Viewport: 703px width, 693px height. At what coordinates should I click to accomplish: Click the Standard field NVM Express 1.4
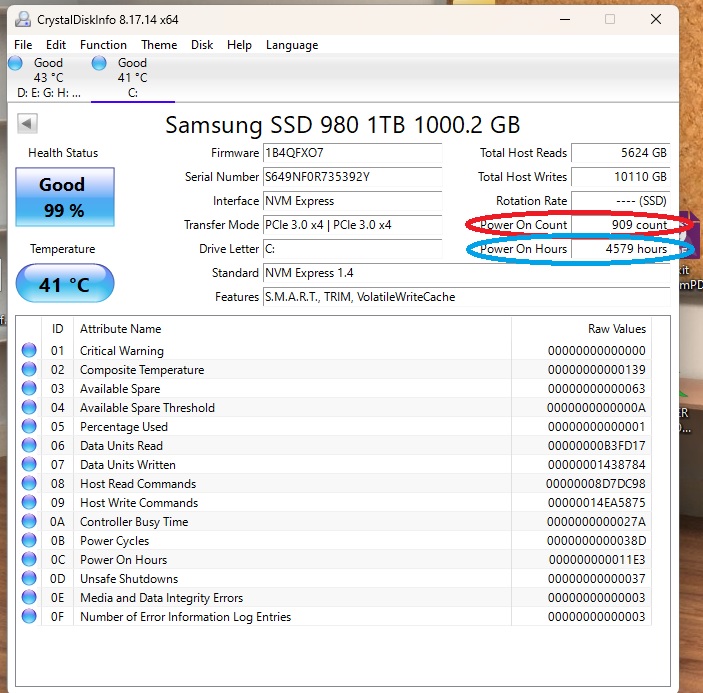[466, 273]
